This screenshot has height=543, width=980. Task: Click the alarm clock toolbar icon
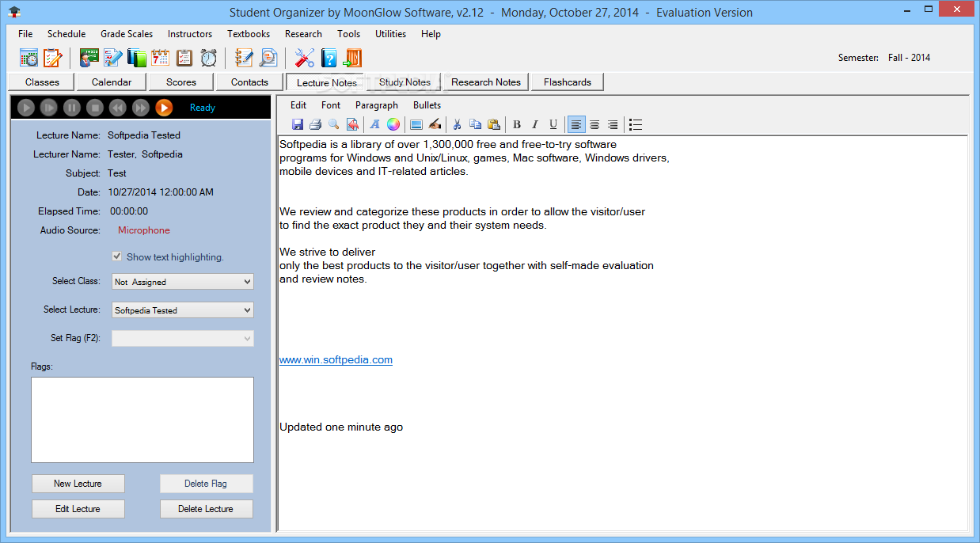[x=208, y=58]
